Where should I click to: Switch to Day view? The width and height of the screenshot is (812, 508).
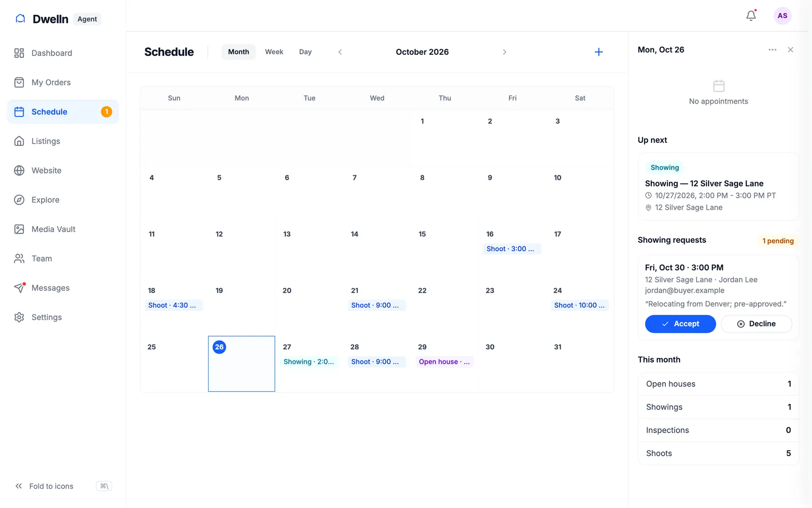pyautogui.click(x=306, y=52)
